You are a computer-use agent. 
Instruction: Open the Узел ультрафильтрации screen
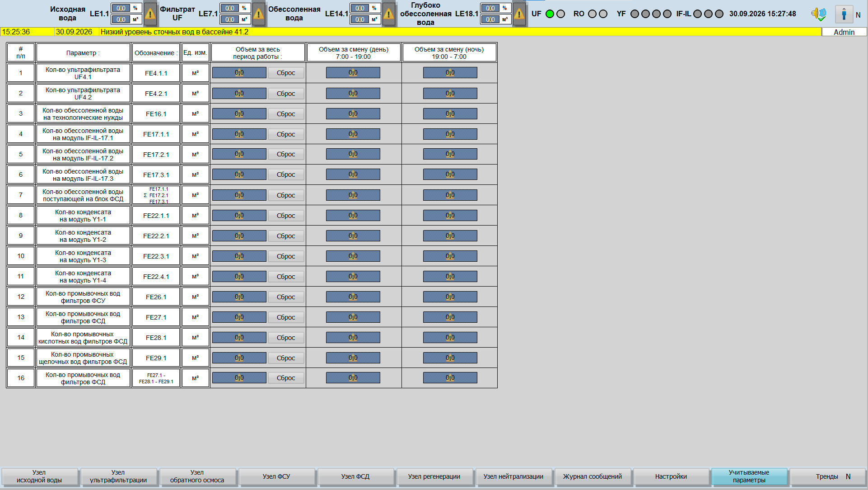118,476
